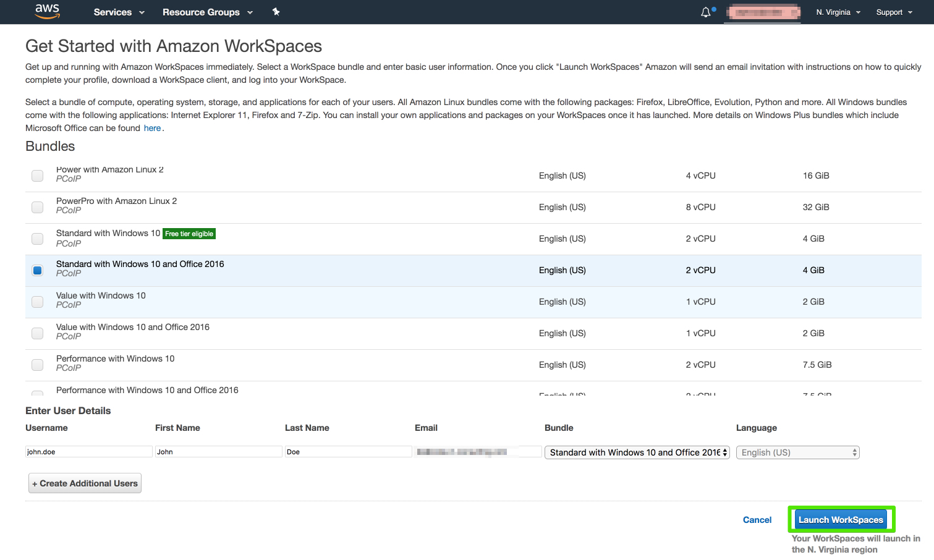
Task: Click the AWS home logo
Action: tap(47, 12)
